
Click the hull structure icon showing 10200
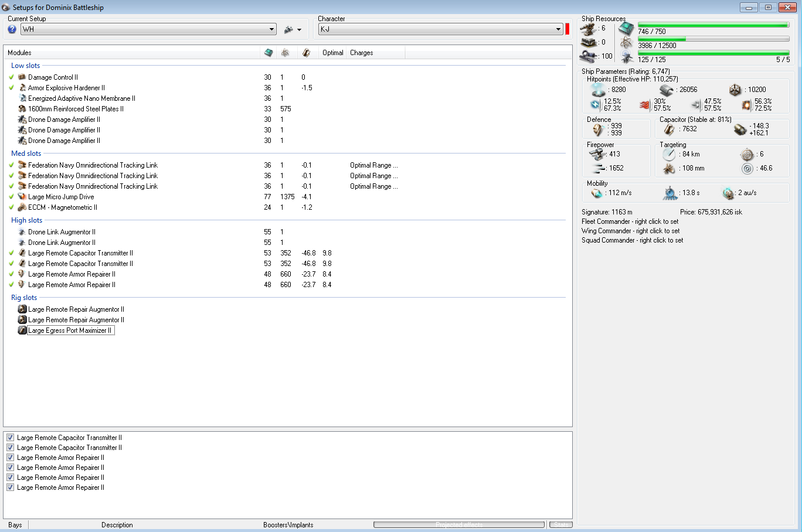pyautogui.click(x=735, y=90)
